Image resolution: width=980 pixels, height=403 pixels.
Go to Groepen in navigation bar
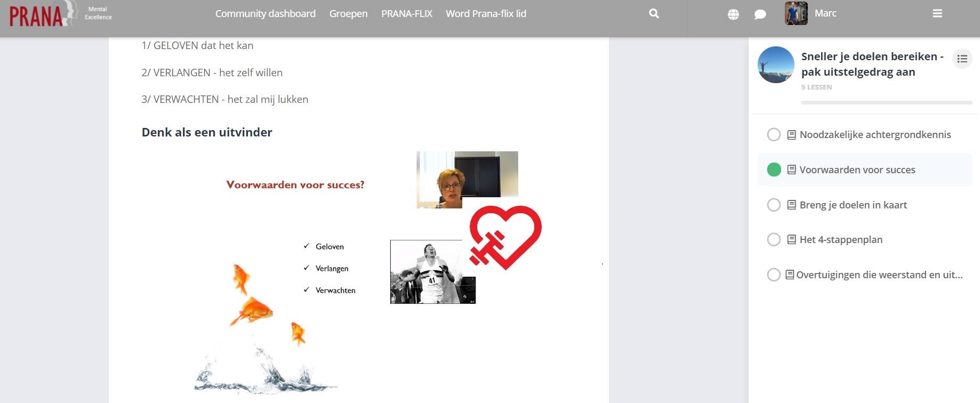point(348,14)
